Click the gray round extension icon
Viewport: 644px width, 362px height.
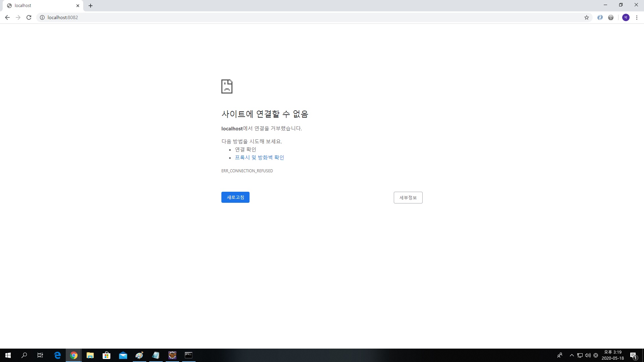pos(611,17)
